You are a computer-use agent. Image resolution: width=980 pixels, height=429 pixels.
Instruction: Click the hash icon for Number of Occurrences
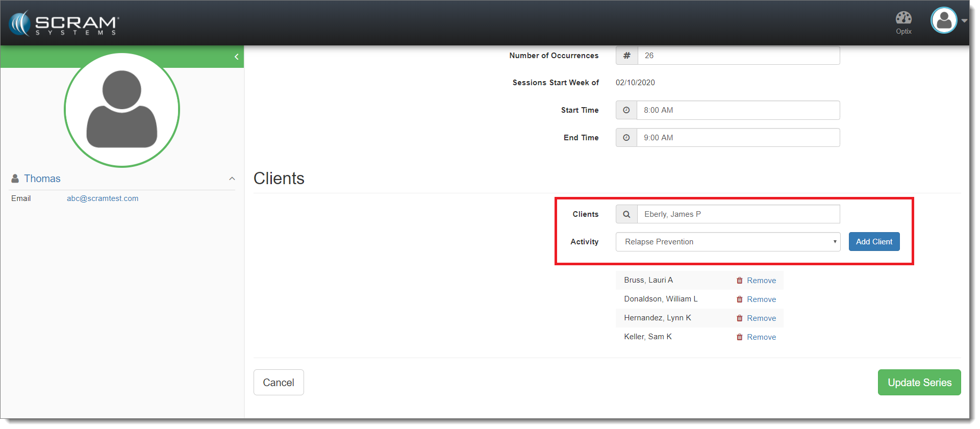coord(626,56)
